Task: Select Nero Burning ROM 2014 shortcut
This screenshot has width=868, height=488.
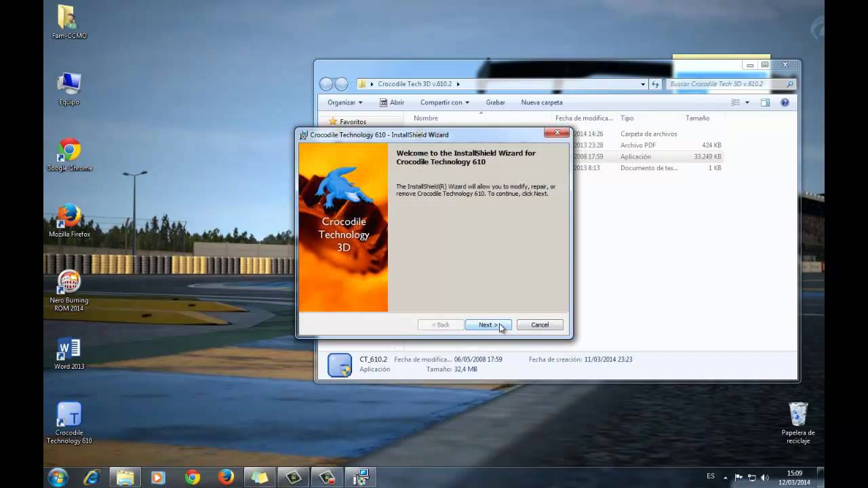Action: click(x=69, y=291)
